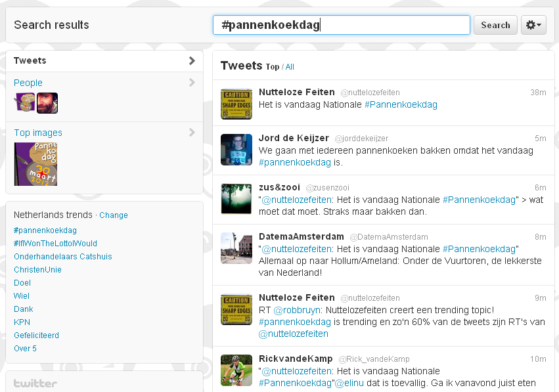Click the @zusenzooi username

pos(327,188)
